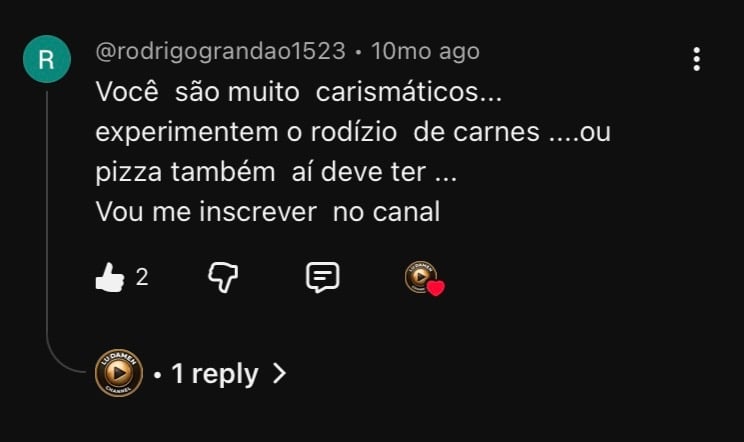Click the like count number 2
Image resolution: width=744 pixels, height=442 pixels.
[x=142, y=277]
